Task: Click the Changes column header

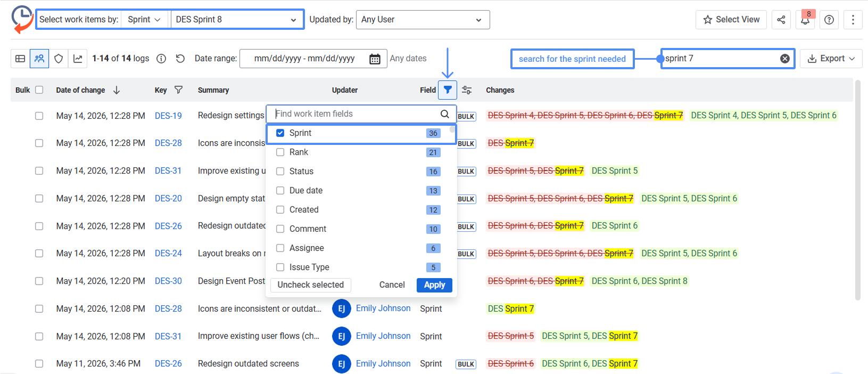Action: point(500,90)
